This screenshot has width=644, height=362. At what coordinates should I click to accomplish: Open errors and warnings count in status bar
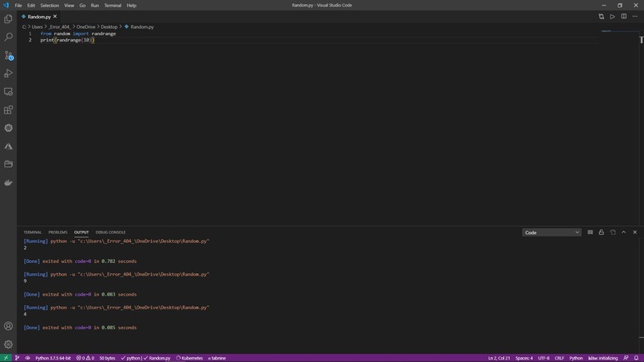tap(85, 358)
